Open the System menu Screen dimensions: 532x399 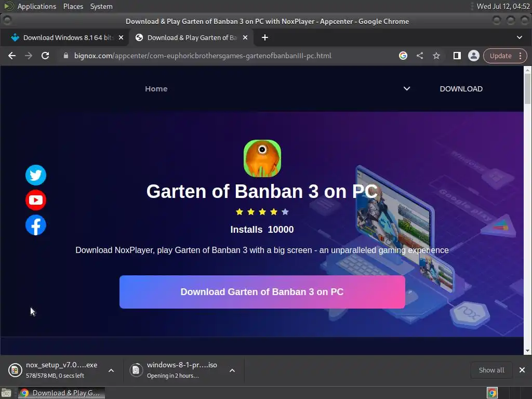[101, 6]
